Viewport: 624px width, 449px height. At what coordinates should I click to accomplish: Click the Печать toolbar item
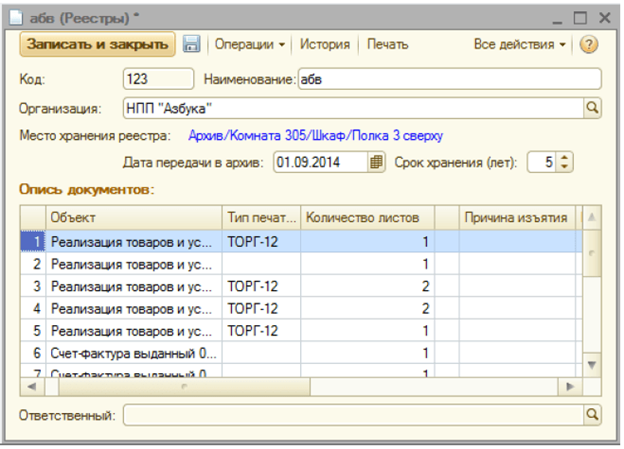pos(387,45)
